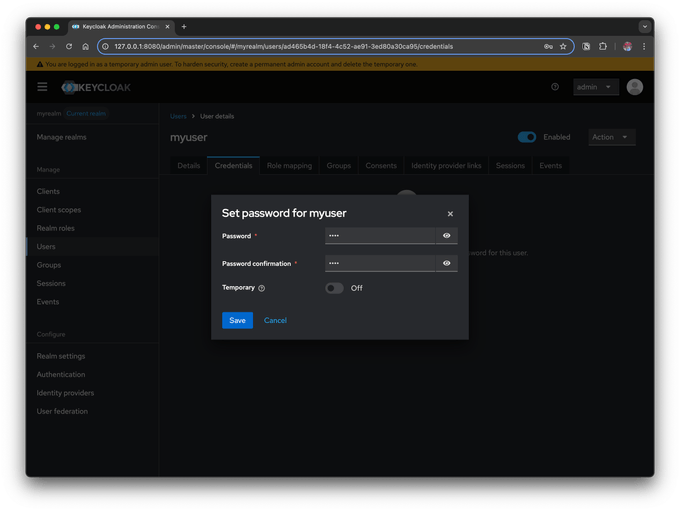The height and width of the screenshot is (511, 680).
Task: Click the browser forward arrow
Action: [52, 46]
